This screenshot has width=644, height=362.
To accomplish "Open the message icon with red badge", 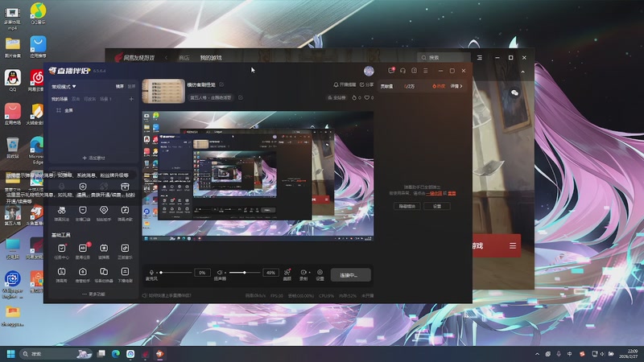I will tap(391, 71).
